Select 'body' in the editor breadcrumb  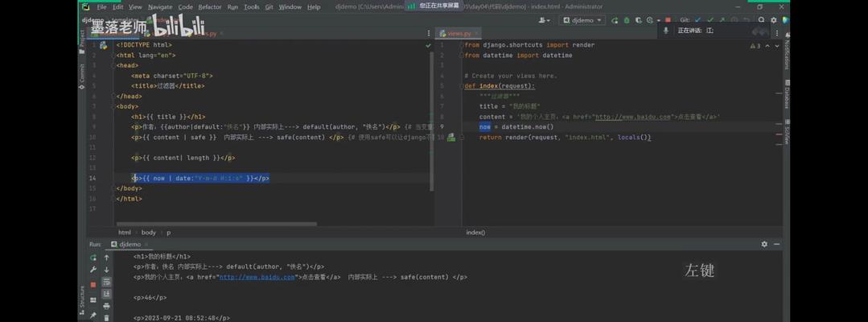pos(148,233)
